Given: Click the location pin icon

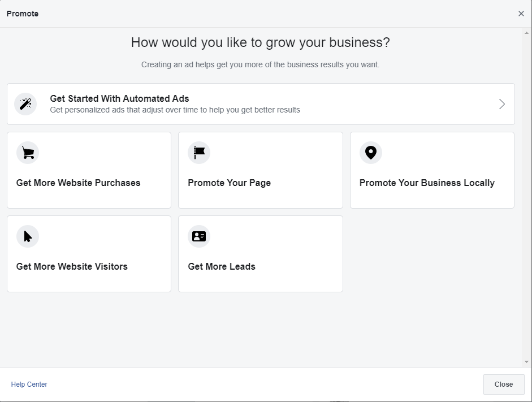Looking at the screenshot, I should pos(371,153).
